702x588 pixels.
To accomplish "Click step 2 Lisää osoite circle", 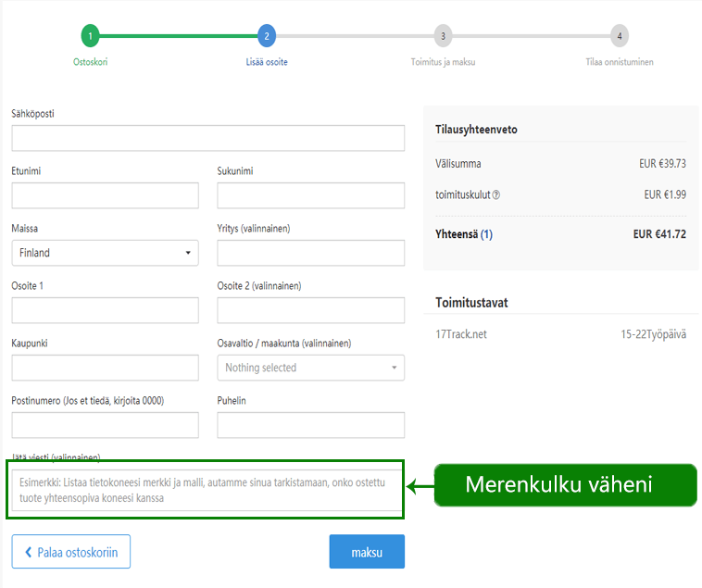I will pyautogui.click(x=267, y=36).
